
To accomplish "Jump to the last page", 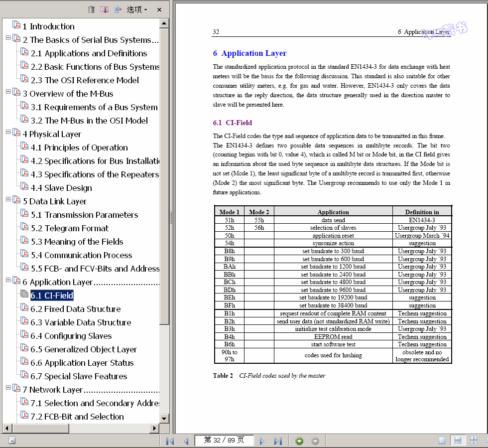I will pos(278,441).
